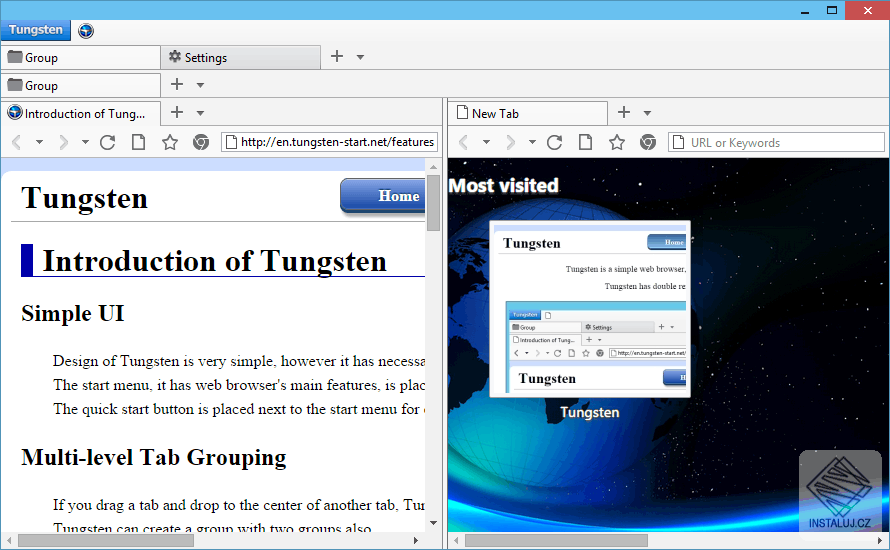This screenshot has height=550, width=890.
Task: Open the Tungsten start menu
Action: pos(35,30)
